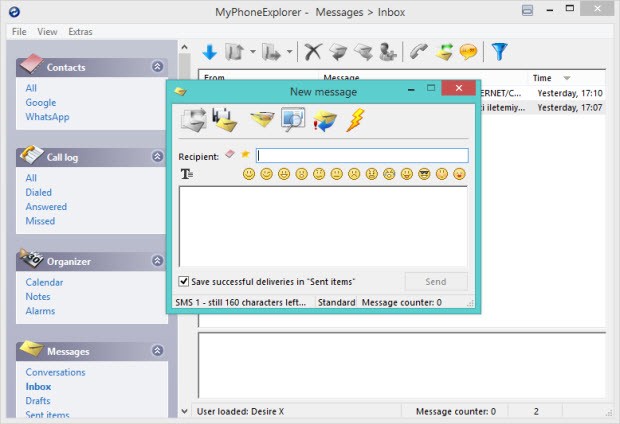Select the message from Yesterday, 17:07

click(x=542, y=107)
